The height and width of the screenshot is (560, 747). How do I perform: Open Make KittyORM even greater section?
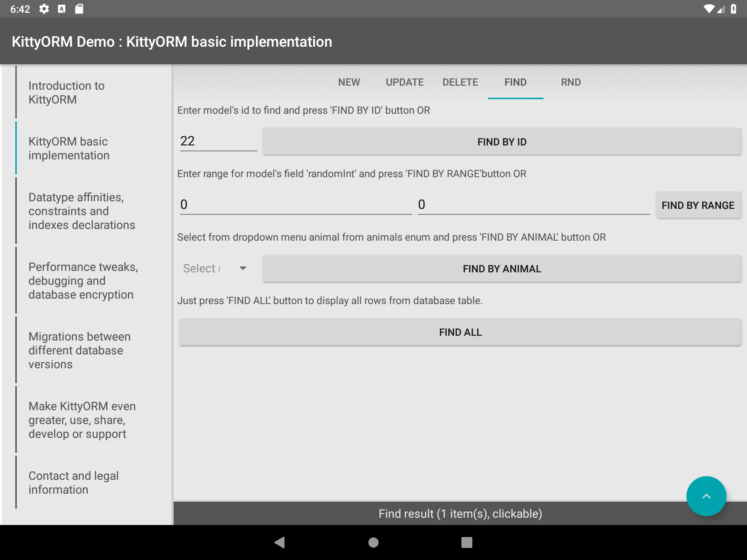point(93,420)
